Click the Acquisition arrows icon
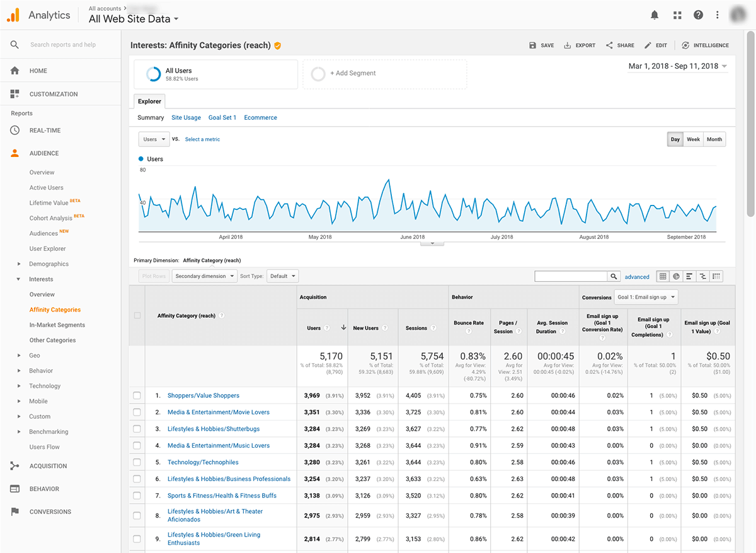 pyautogui.click(x=14, y=466)
